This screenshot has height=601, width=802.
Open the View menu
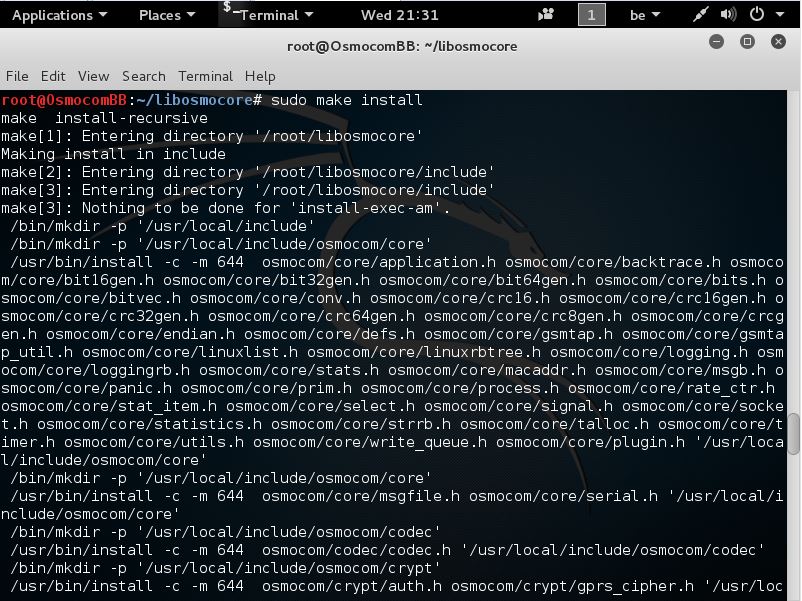click(93, 76)
